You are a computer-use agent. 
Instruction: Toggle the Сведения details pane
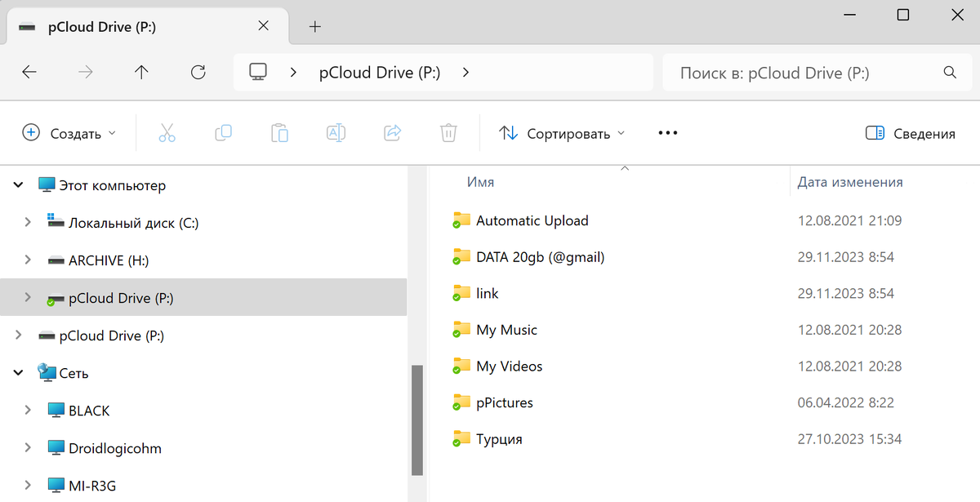910,133
